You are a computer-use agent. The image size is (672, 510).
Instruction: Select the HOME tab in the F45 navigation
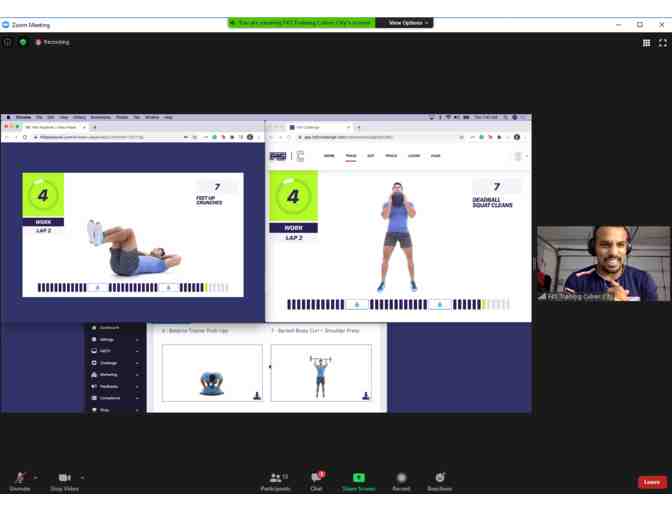pos(329,156)
